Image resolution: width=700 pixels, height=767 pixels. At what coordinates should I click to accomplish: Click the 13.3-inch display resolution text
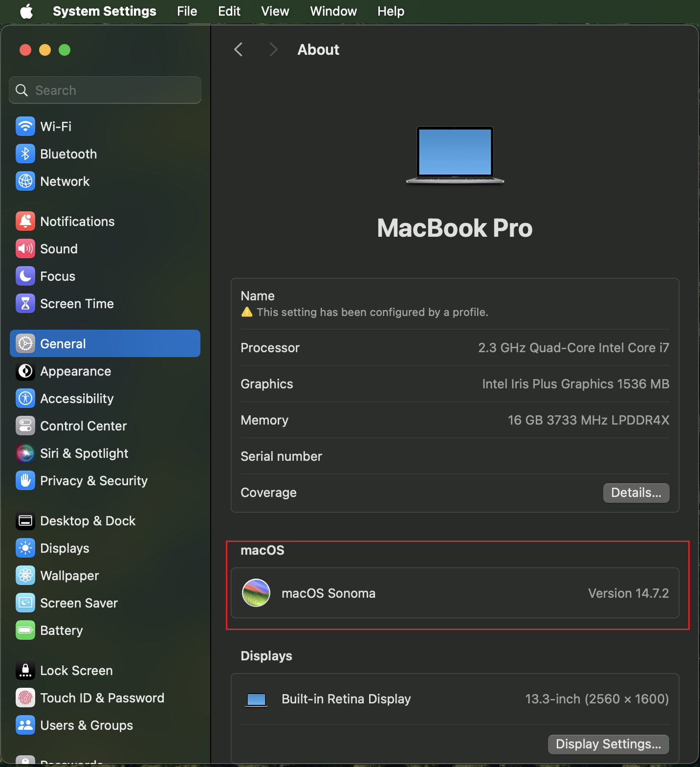(x=597, y=699)
